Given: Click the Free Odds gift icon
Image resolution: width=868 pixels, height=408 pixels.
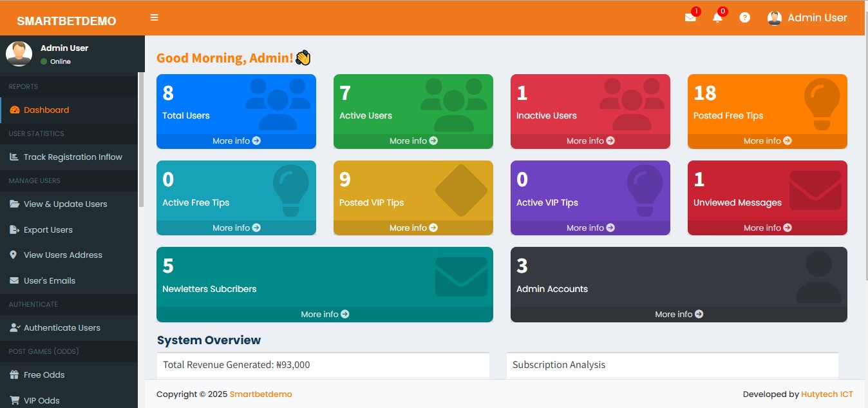Looking at the screenshot, I should click(14, 375).
